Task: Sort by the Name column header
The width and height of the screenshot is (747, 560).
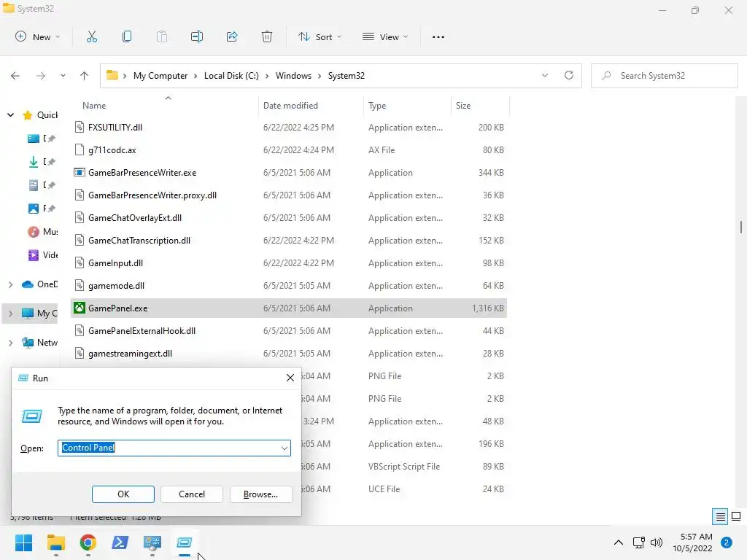Action: pyautogui.click(x=164, y=106)
